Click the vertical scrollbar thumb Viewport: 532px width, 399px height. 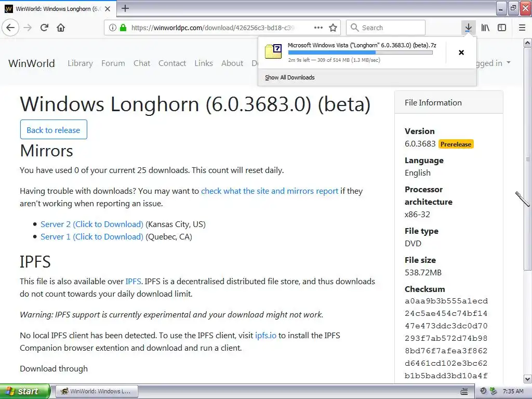527,159
